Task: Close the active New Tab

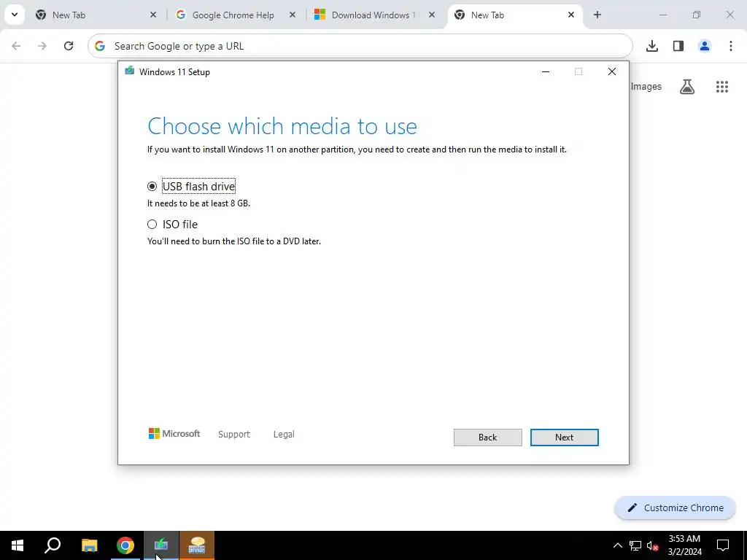Action: pos(571,15)
